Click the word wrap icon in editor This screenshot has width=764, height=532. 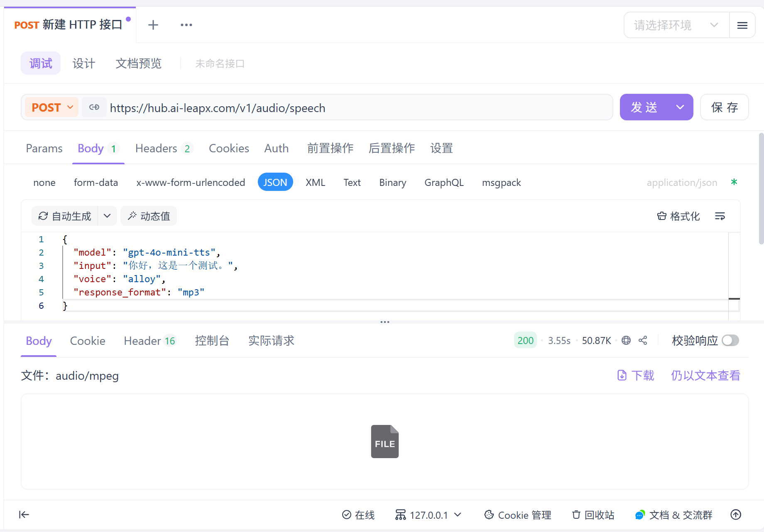point(720,216)
